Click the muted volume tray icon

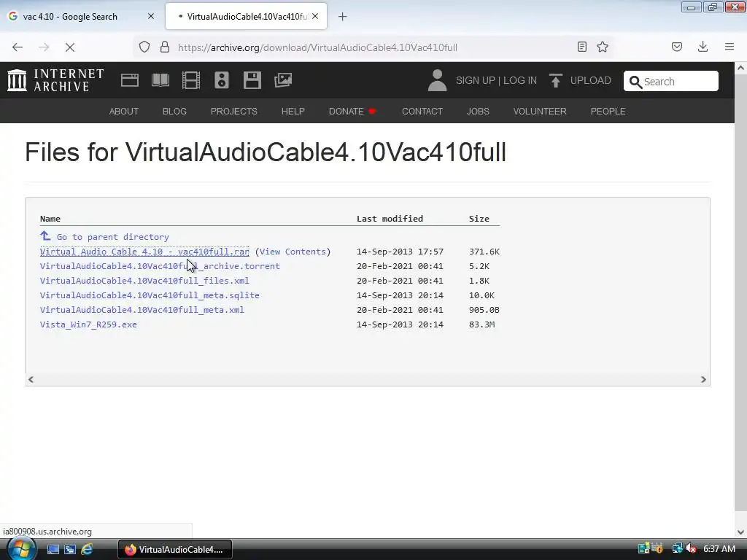click(692, 548)
